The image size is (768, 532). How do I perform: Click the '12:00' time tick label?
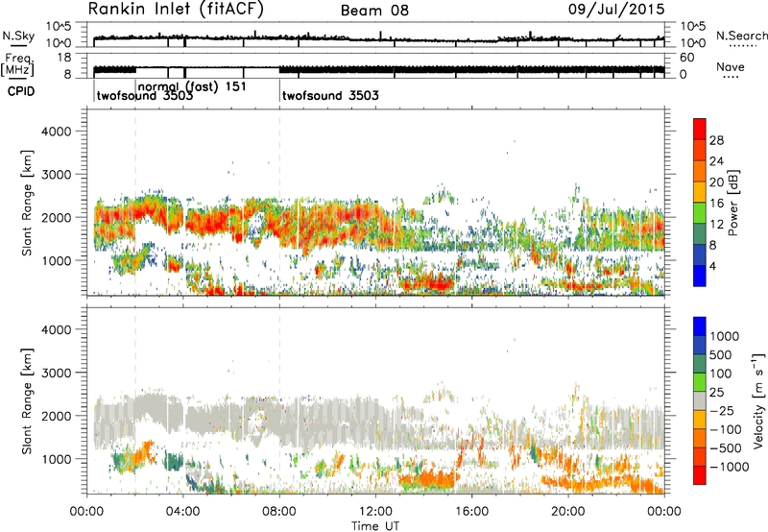pos(375,512)
